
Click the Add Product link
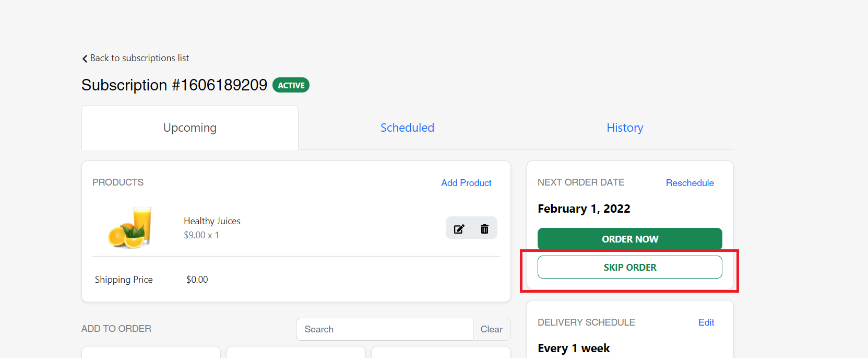coord(466,183)
